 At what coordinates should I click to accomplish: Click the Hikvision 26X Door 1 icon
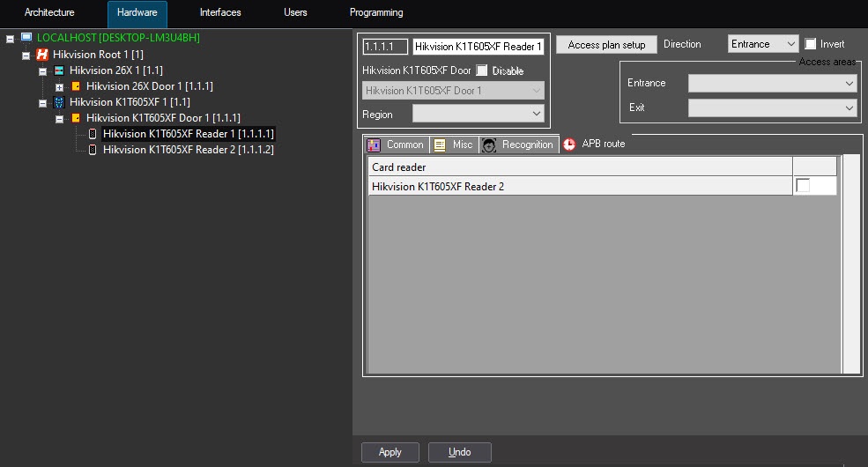[76, 86]
